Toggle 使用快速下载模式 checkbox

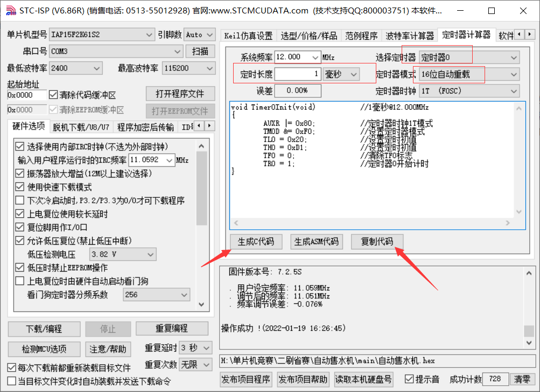pyautogui.click(x=19, y=187)
